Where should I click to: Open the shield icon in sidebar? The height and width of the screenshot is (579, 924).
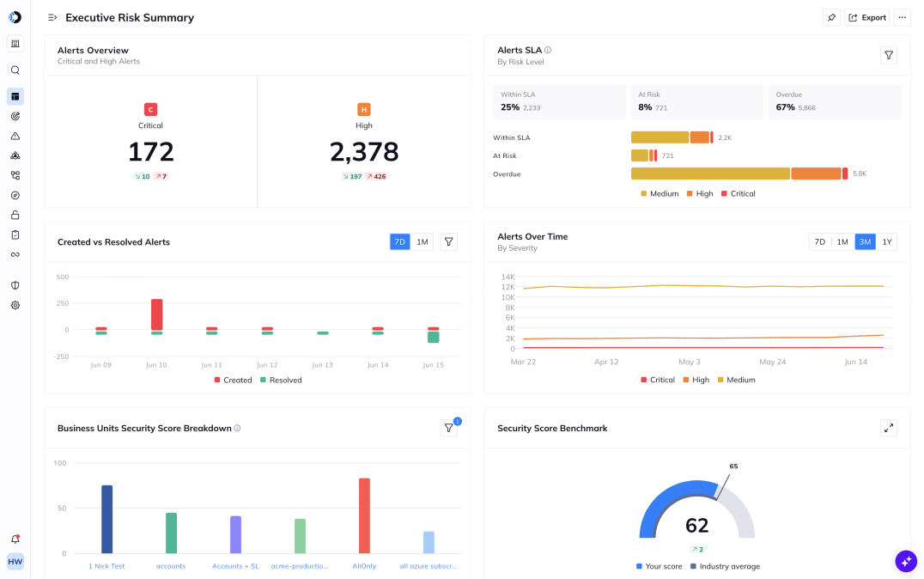(15, 285)
